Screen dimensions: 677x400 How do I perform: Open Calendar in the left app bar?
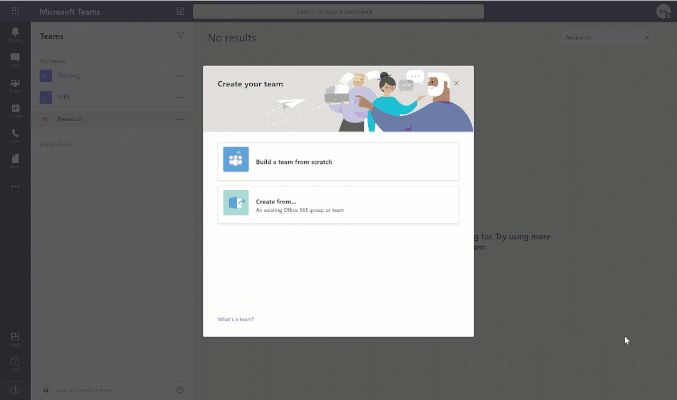point(15,111)
